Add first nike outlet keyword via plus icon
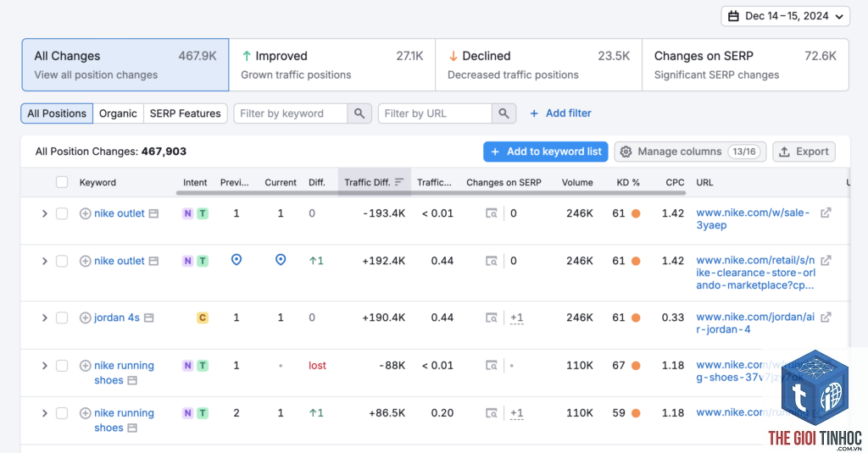 86,213
